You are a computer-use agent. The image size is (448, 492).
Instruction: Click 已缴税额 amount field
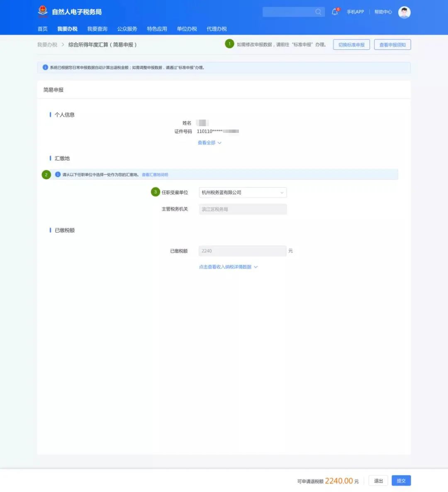[242, 251]
